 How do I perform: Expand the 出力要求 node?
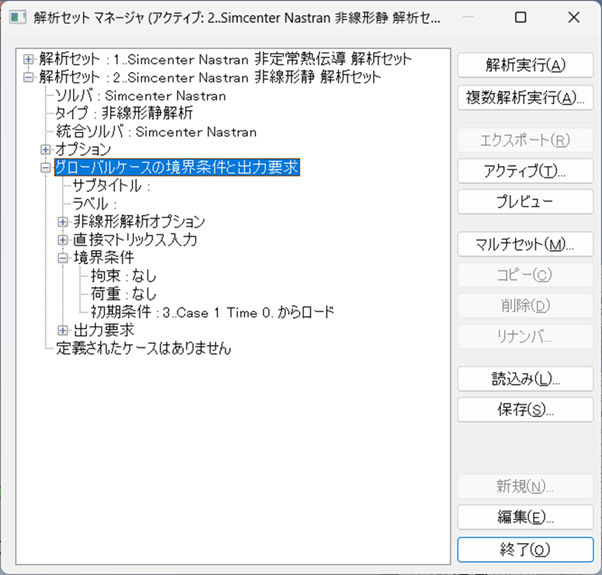click(63, 330)
